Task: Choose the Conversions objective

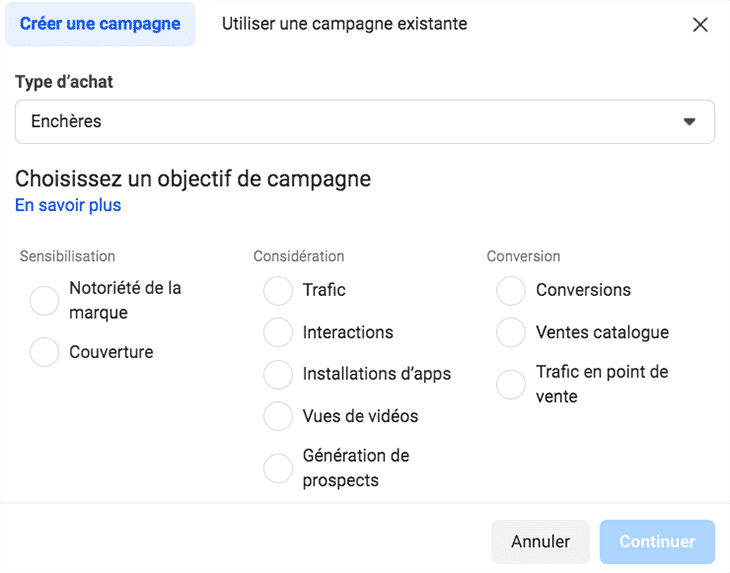Action: click(511, 291)
